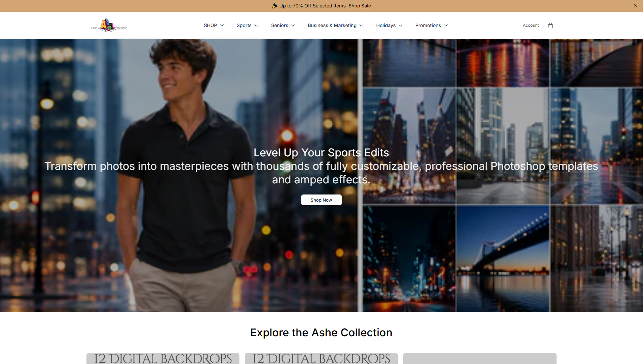Image resolution: width=643 pixels, height=364 pixels.
Task: Click the 'Up to 70% Off Selected Items' text
Action: click(312, 6)
